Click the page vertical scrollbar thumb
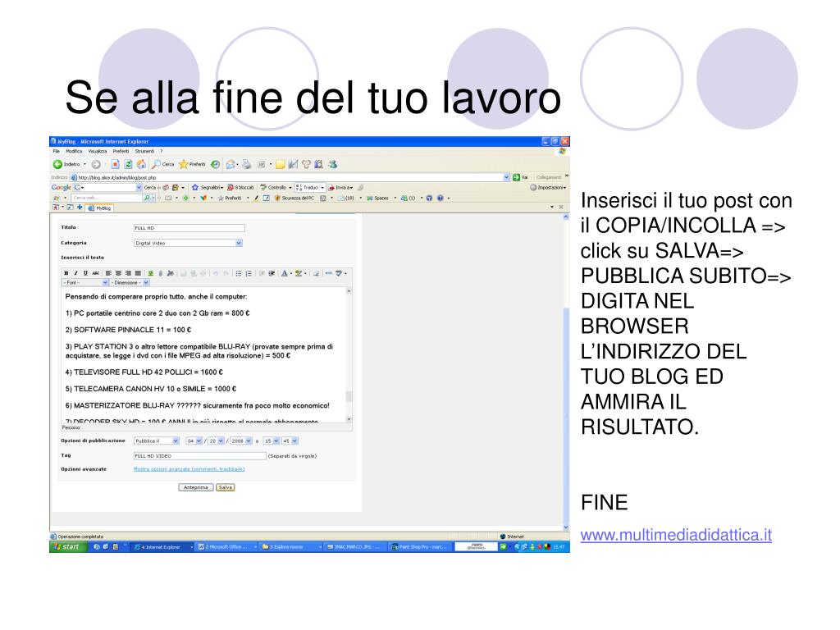 point(566,413)
